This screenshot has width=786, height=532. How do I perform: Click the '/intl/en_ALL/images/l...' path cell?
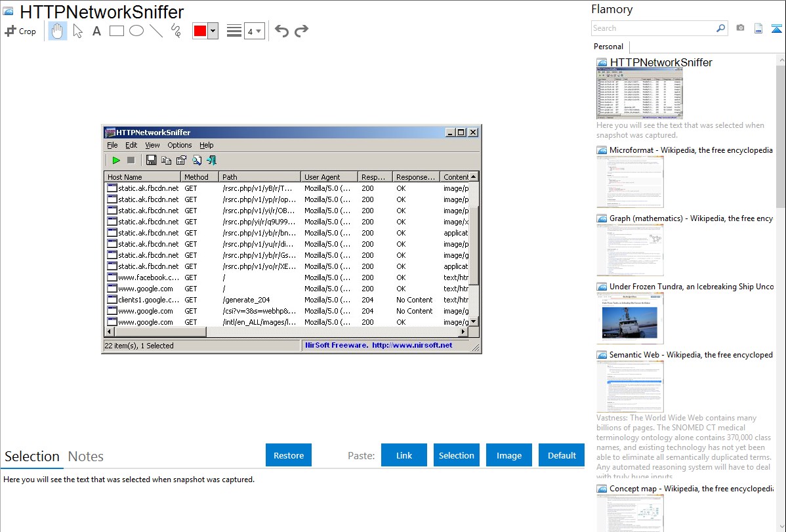click(259, 322)
